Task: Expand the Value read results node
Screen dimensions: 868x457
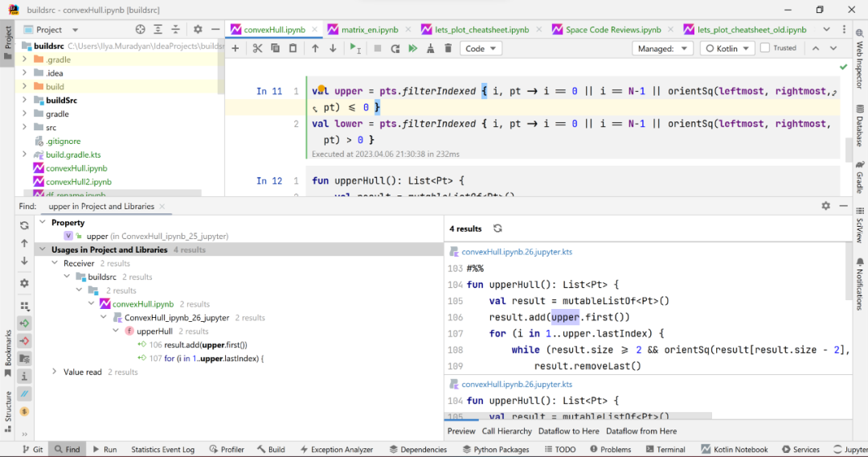Action: point(55,372)
